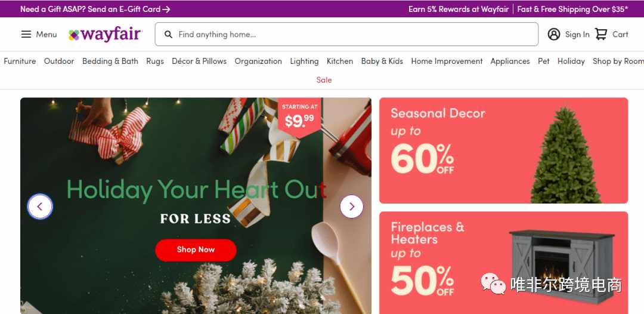Click the Wayfair logo
Screen dimensions: 644x314
pos(106,35)
